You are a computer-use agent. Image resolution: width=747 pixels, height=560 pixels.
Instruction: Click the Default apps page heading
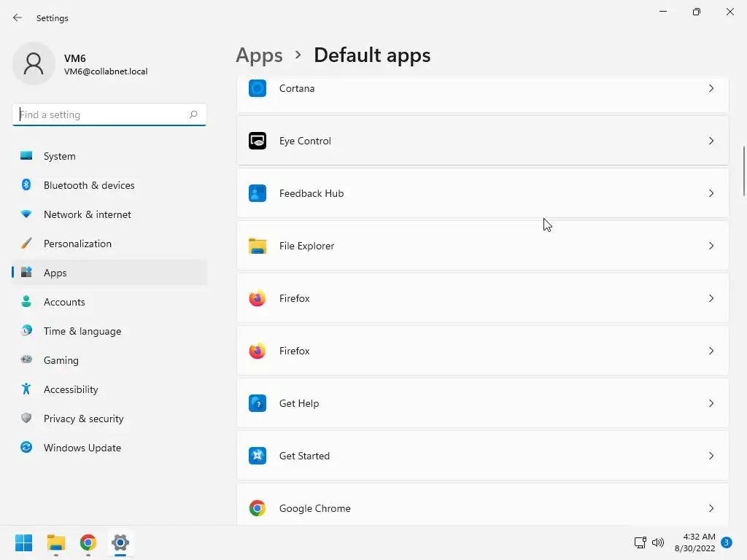click(x=372, y=55)
